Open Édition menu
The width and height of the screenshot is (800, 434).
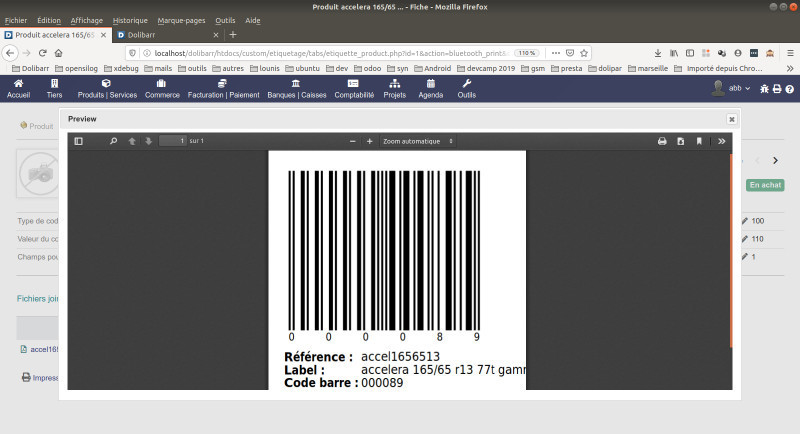[49, 20]
